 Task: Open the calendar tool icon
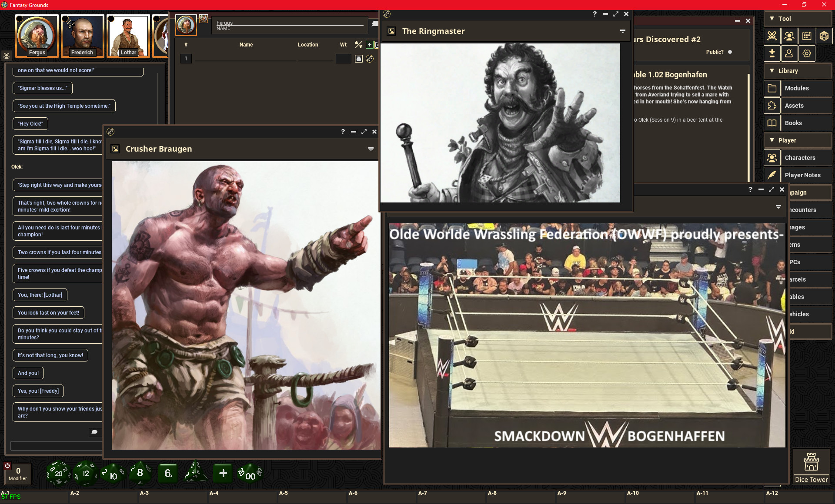click(x=807, y=36)
